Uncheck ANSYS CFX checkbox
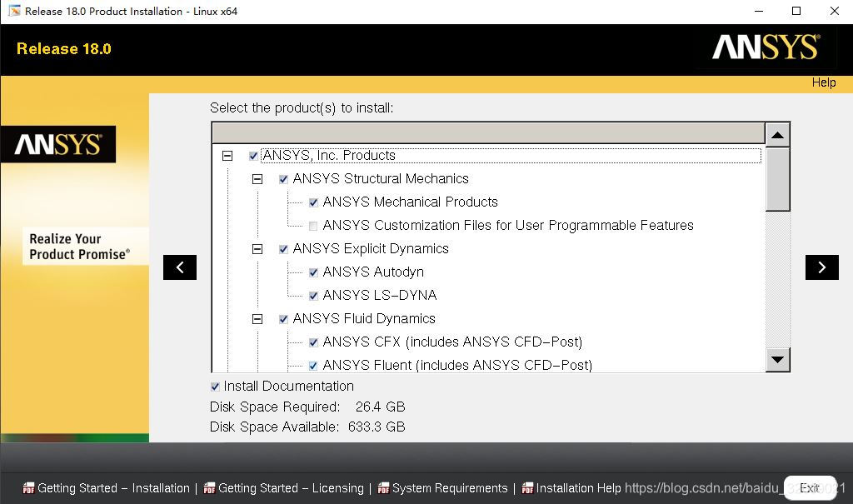The image size is (853, 504). 313,342
